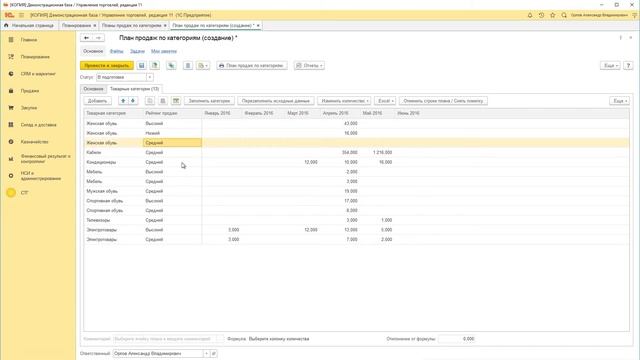
Task: Click the Статус field showing В подготовке
Action: (x=122, y=77)
